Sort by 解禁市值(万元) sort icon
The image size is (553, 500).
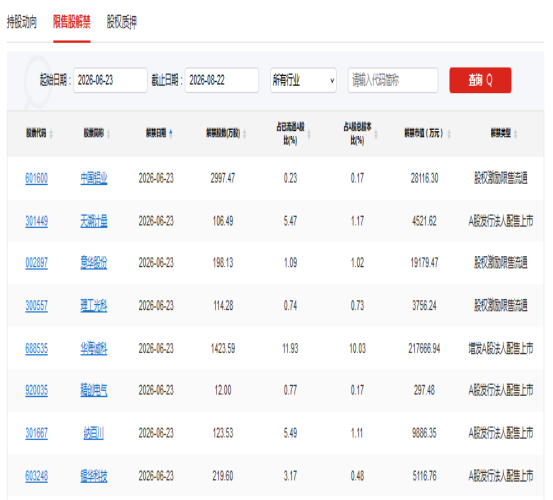click(x=449, y=134)
